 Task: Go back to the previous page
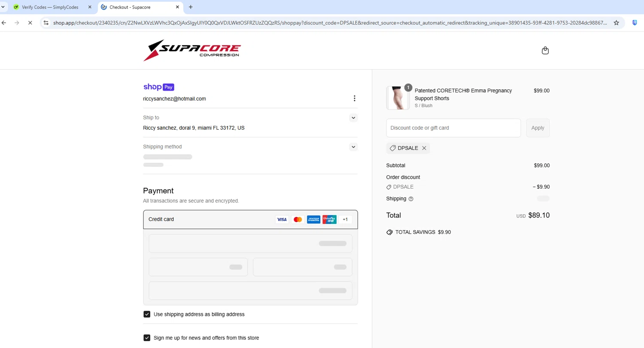point(4,23)
